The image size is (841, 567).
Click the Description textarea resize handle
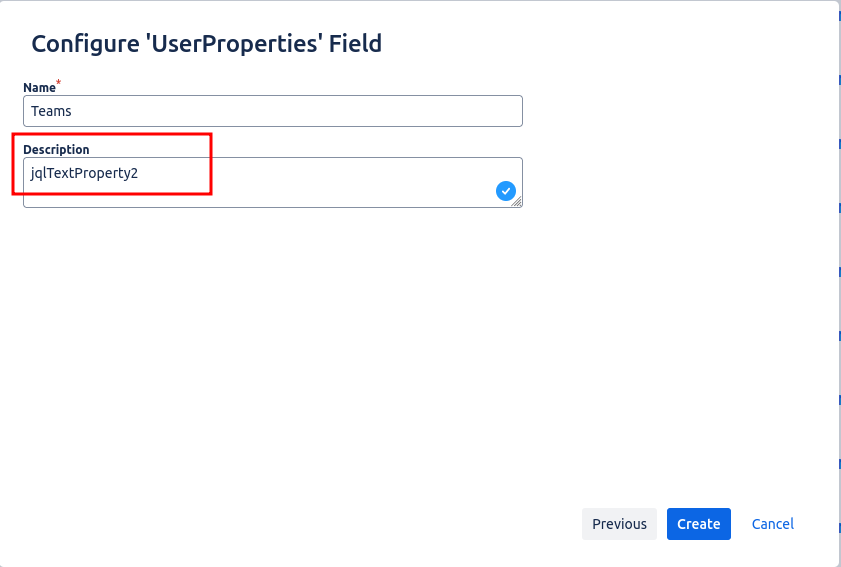[x=517, y=202]
